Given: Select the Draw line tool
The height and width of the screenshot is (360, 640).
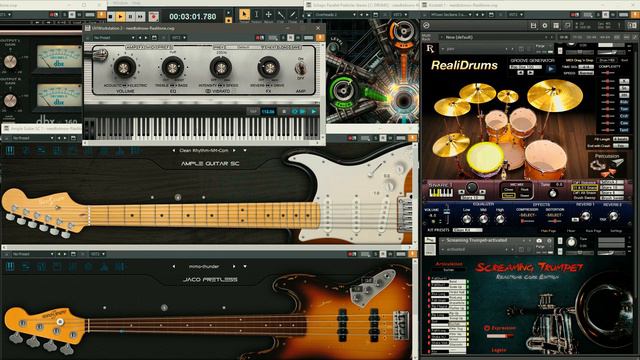Looking at the screenshot, I should (x=281, y=15).
